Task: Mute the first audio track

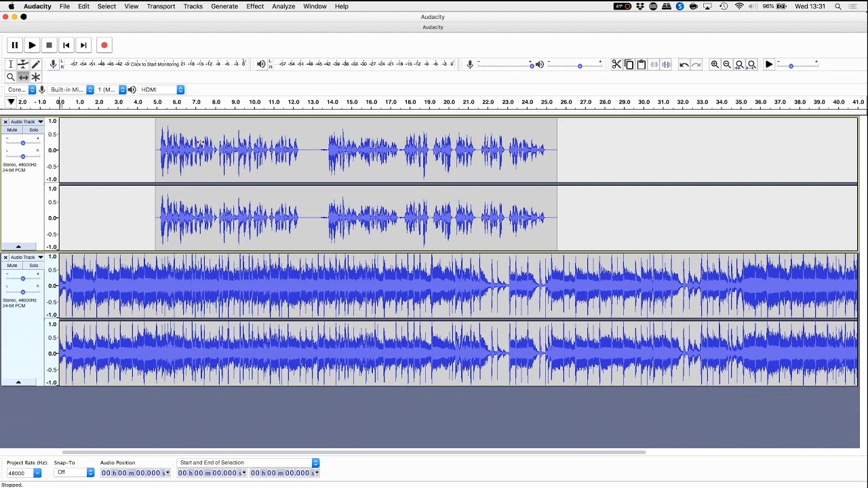Action: click(12, 130)
